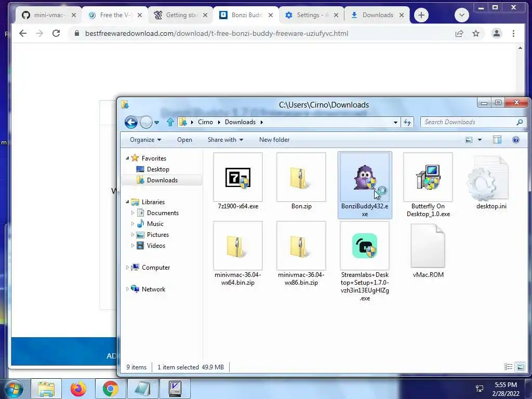Click the share page icon in Chrome address bar
Viewport: 532px width, 399px height.
[459, 33]
